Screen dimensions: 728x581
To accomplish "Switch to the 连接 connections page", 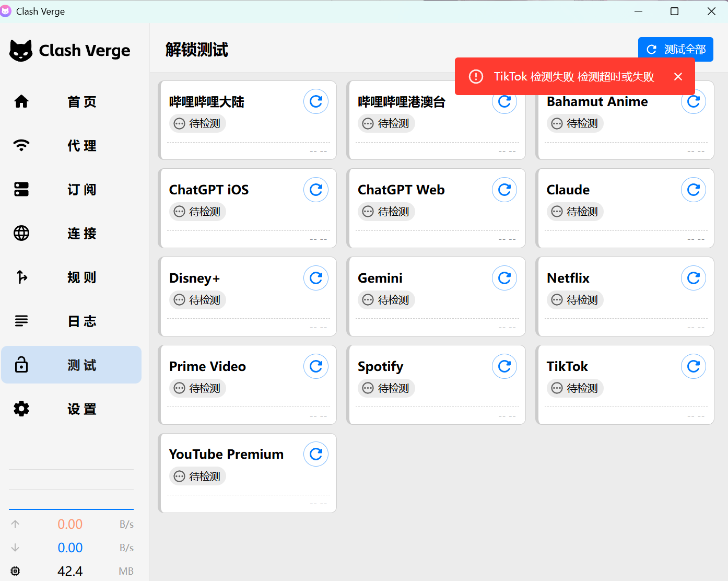I will coord(71,233).
